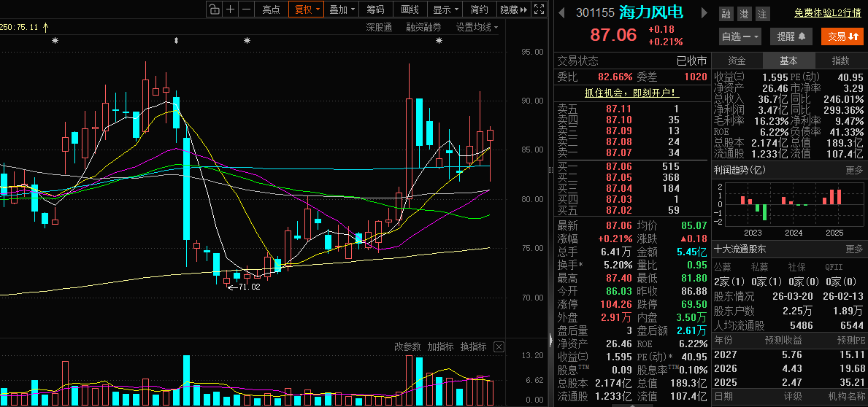The image size is (868, 407).
Task: Click the third star marker above the chart
Action: coord(247,40)
